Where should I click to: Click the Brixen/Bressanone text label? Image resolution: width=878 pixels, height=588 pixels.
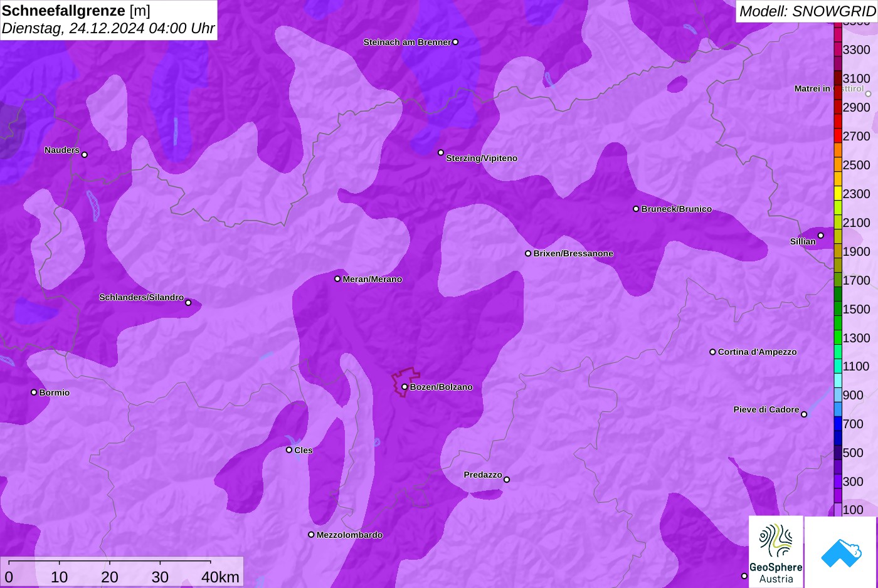(573, 253)
